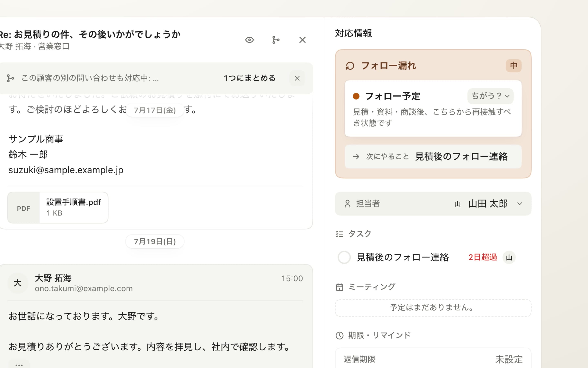Click the 見積・資料・商談後 description text
This screenshot has height=368, width=588.
point(432,117)
